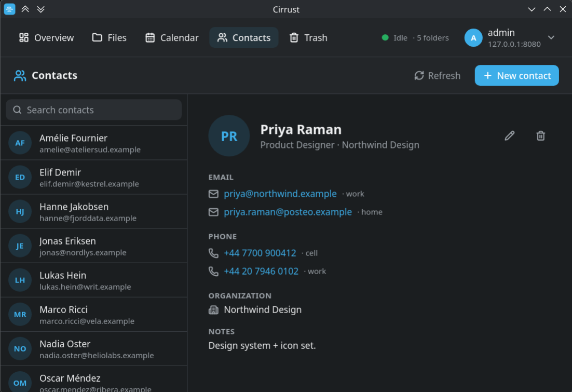
Task: Delete Priya Raman with the trash icon
Action: [x=541, y=136]
